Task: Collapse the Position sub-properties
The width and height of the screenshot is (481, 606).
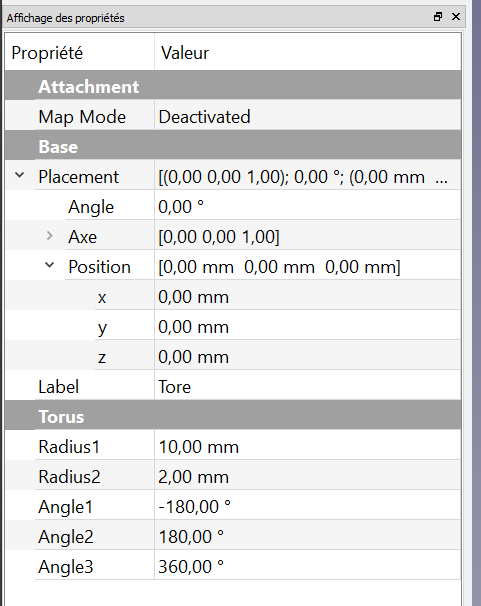Action: [49, 265]
